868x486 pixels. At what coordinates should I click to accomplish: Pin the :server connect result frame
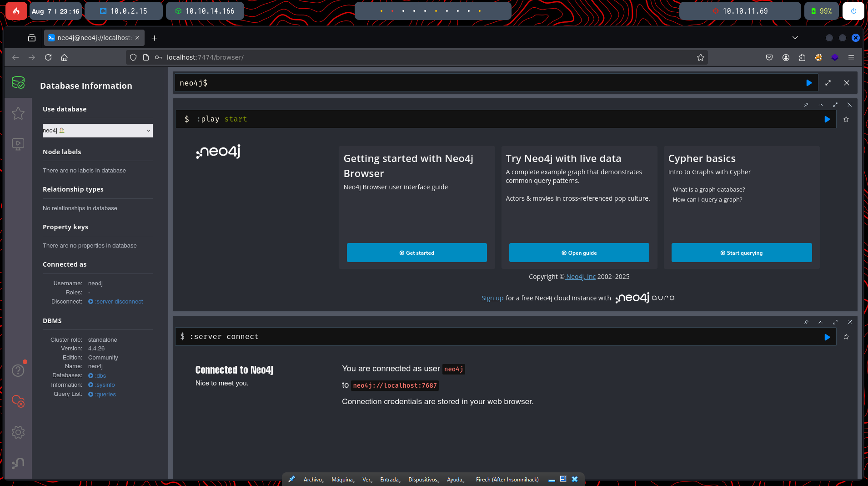click(806, 322)
